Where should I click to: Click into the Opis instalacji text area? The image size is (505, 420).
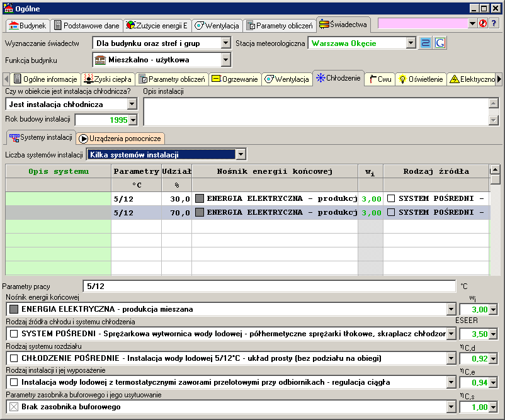316,111
